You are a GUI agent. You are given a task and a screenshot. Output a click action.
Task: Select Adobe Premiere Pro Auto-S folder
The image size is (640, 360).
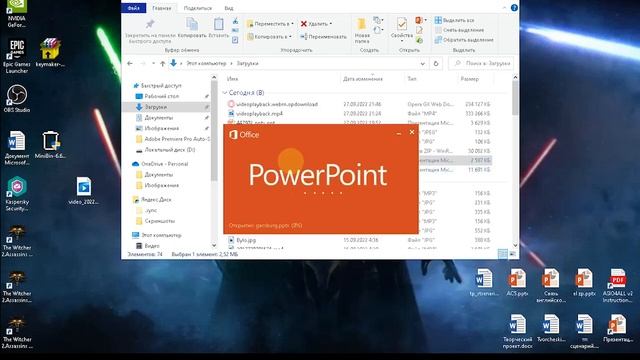[172, 139]
